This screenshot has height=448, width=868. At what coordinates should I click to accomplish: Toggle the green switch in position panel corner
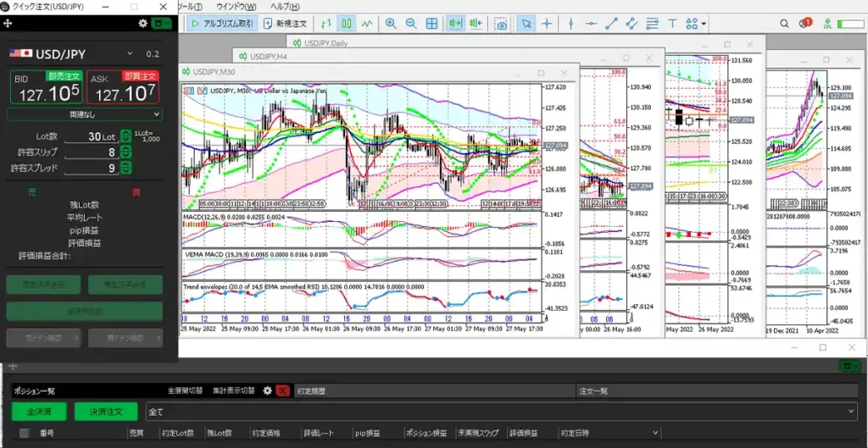point(849,367)
